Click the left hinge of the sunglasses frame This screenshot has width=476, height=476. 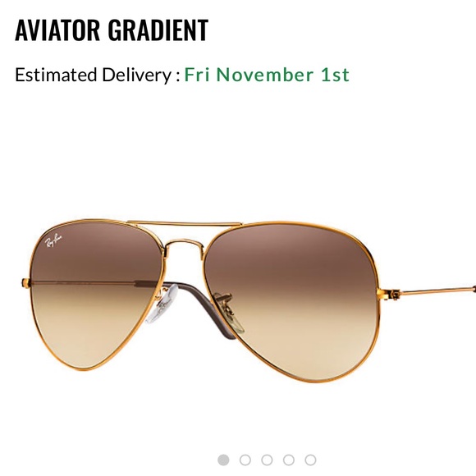point(25,283)
